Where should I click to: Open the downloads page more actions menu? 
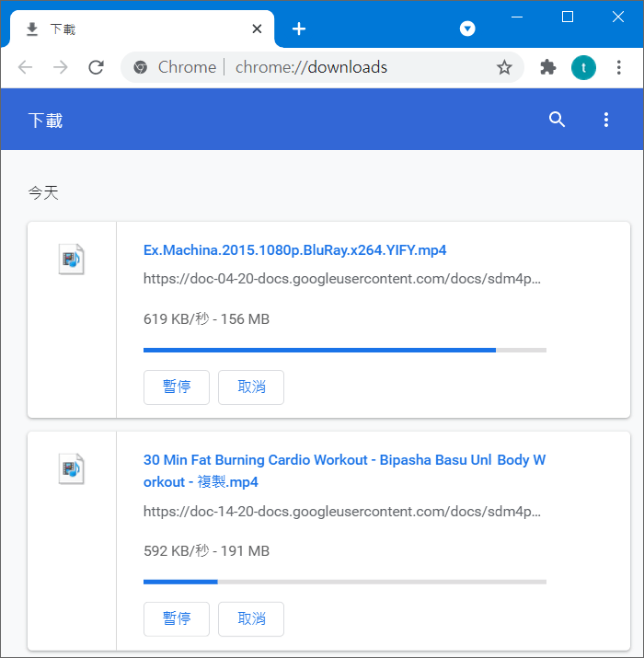tap(605, 120)
